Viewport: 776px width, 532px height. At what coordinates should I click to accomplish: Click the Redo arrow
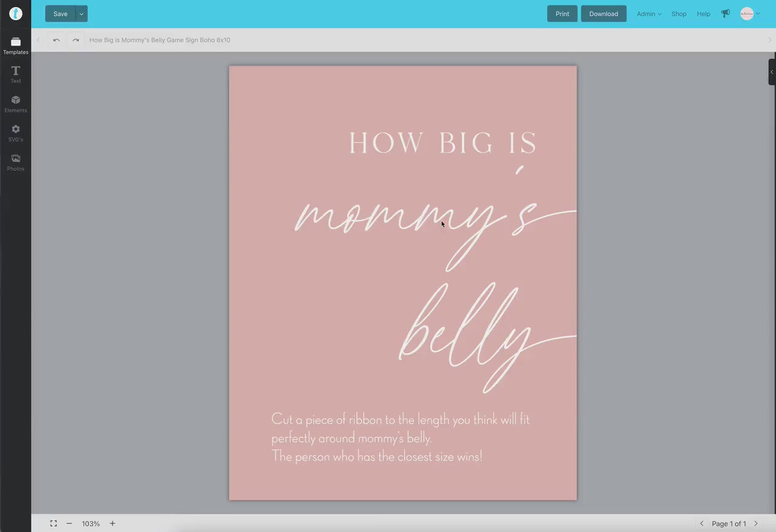76,40
